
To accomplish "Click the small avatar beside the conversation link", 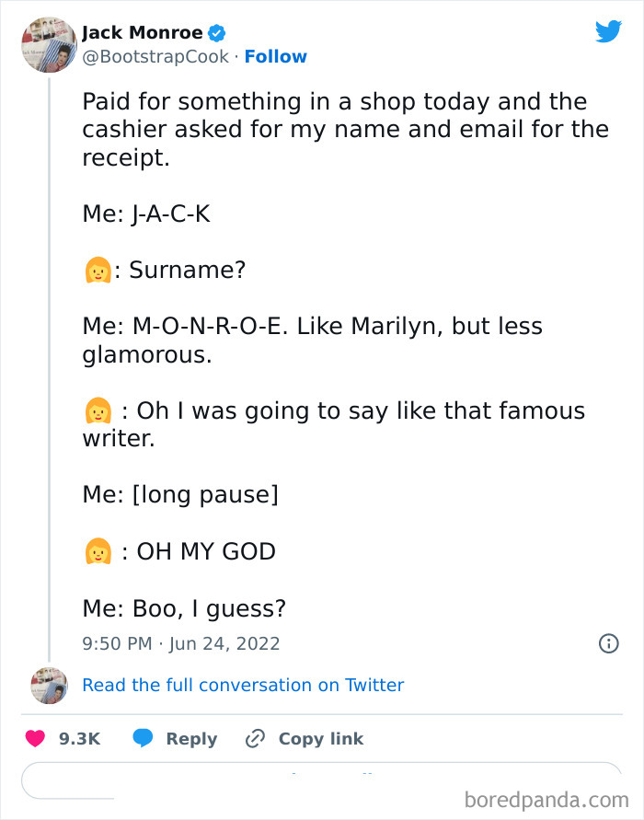I will 49,686.
